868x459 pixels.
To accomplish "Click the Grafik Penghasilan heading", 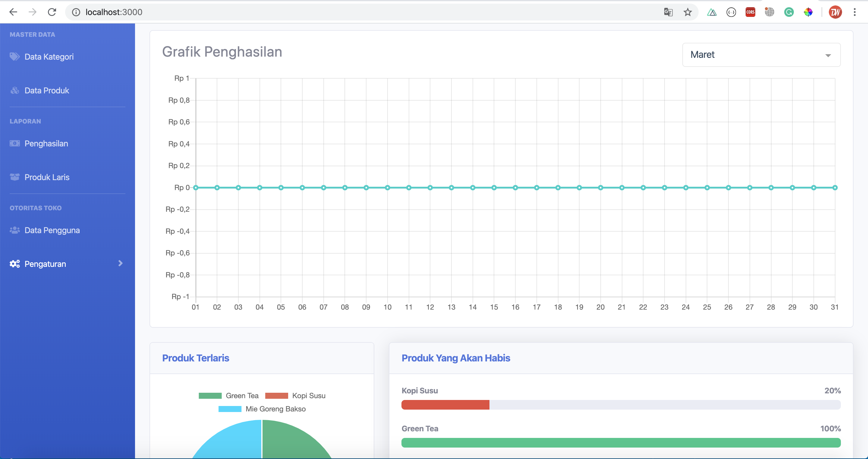I will [x=222, y=52].
